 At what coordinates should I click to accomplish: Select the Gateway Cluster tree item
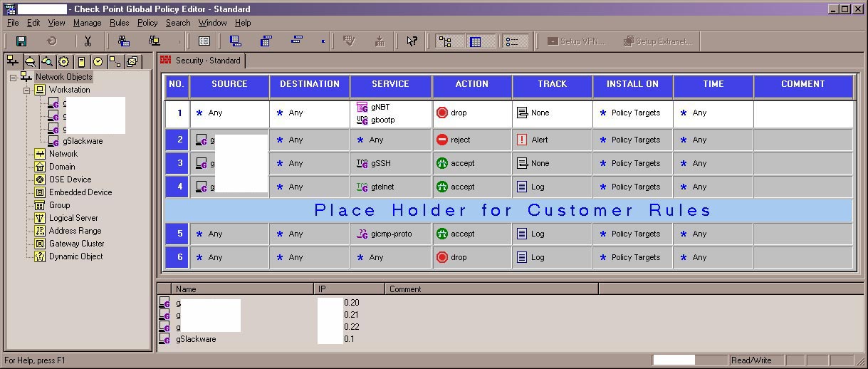tap(76, 244)
